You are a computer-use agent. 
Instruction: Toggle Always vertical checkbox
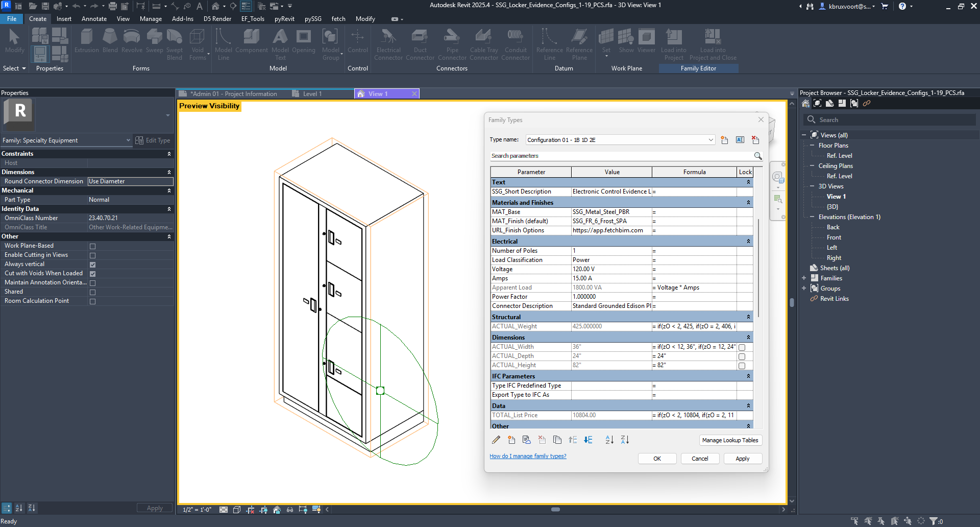[92, 265]
